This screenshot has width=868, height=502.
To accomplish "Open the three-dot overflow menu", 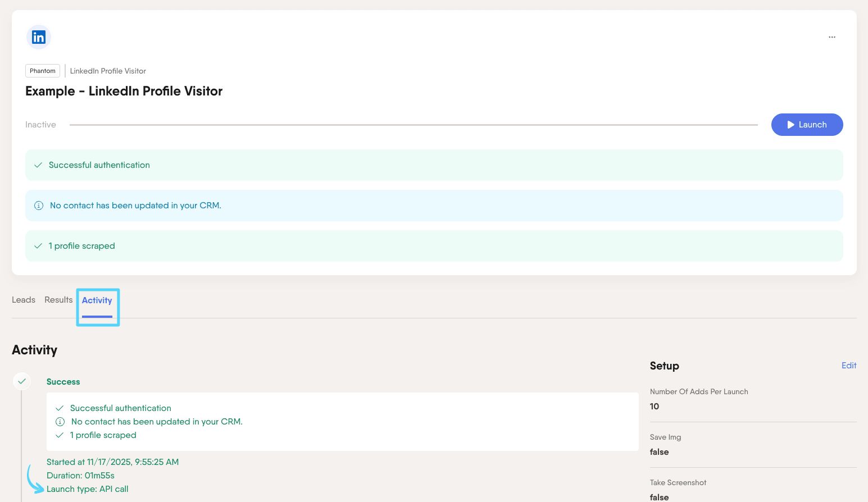I will tap(832, 36).
